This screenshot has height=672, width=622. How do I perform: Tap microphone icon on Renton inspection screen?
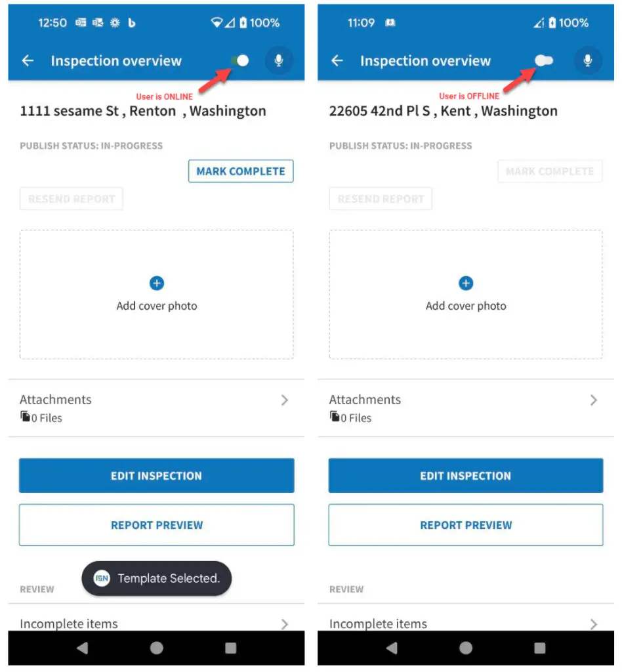click(x=279, y=61)
